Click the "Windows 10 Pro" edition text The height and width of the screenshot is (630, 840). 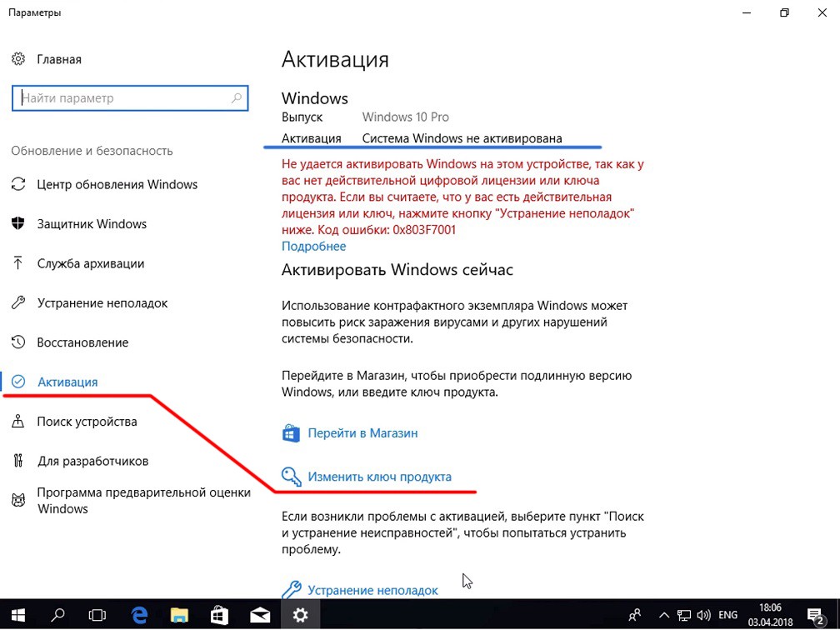pos(406,117)
